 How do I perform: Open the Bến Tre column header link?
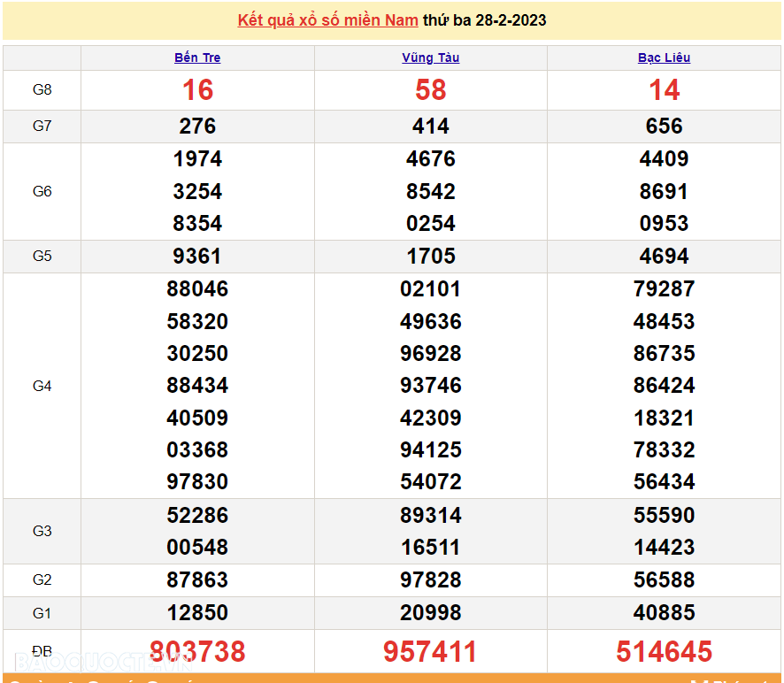(197, 58)
